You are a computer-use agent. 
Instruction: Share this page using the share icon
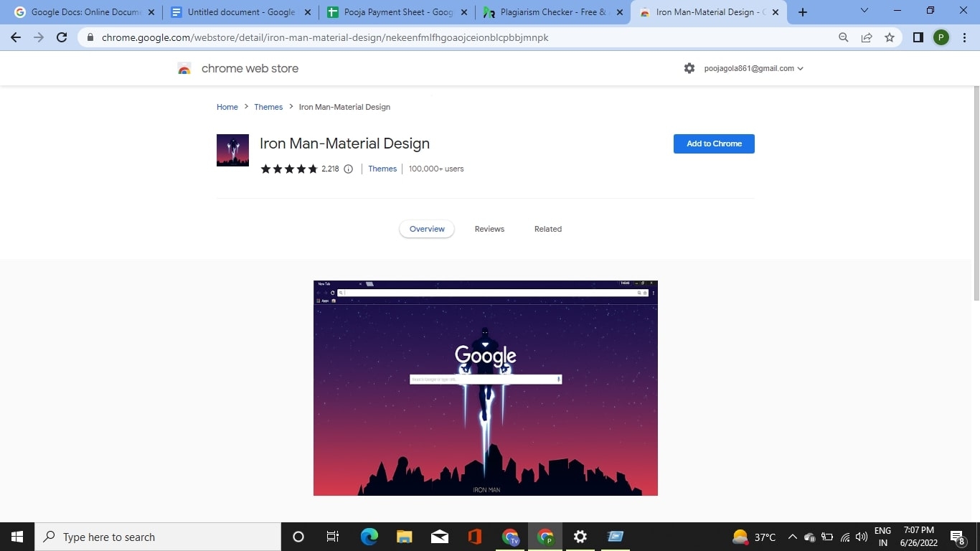tap(867, 37)
